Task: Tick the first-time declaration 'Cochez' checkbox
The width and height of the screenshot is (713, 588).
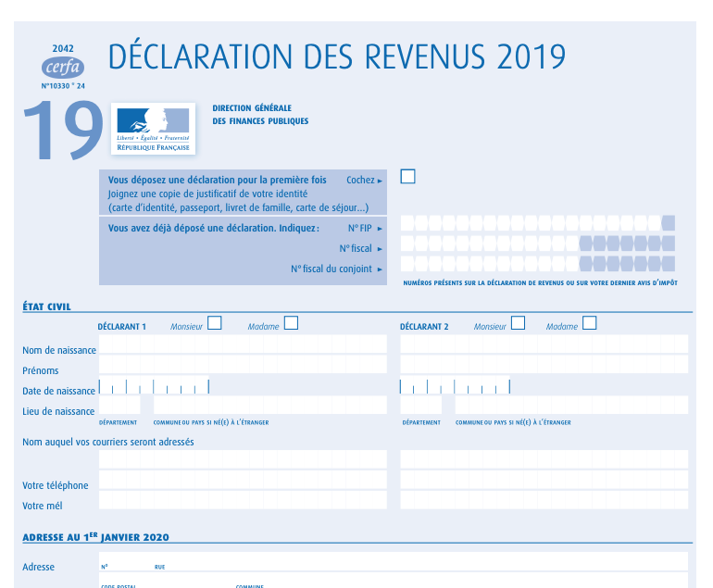Action: 407,177
